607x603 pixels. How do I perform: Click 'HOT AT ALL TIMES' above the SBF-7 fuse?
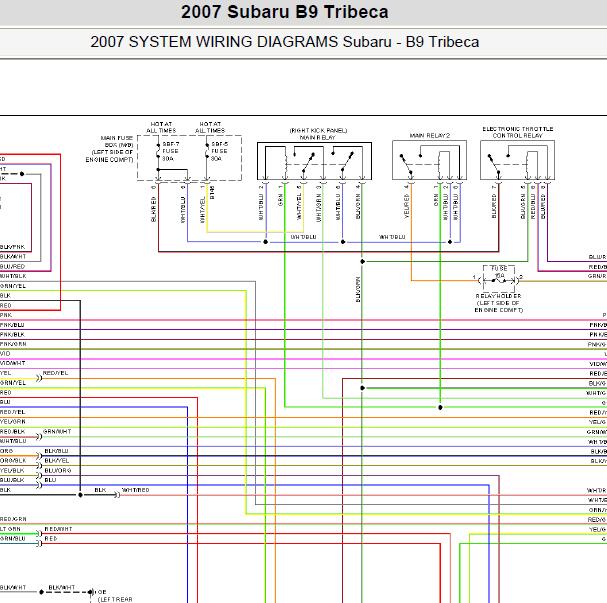click(x=161, y=127)
